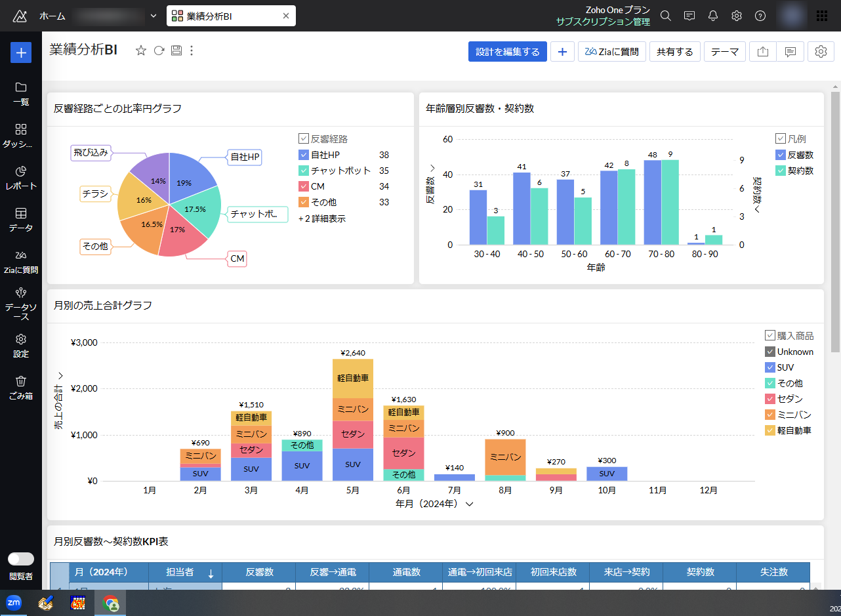Expand the 年月（2024年） axis dropdown
This screenshot has height=616, width=841.
click(469, 504)
